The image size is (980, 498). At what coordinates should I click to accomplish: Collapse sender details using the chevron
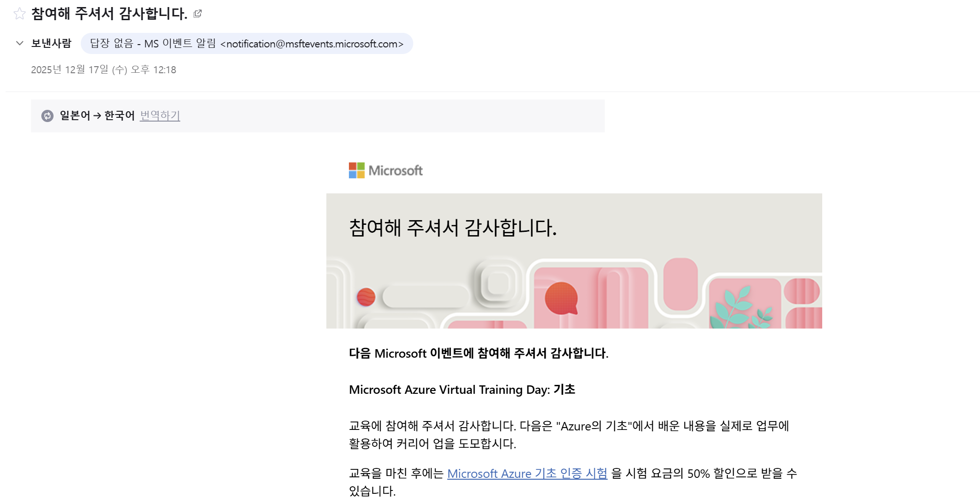pos(19,44)
